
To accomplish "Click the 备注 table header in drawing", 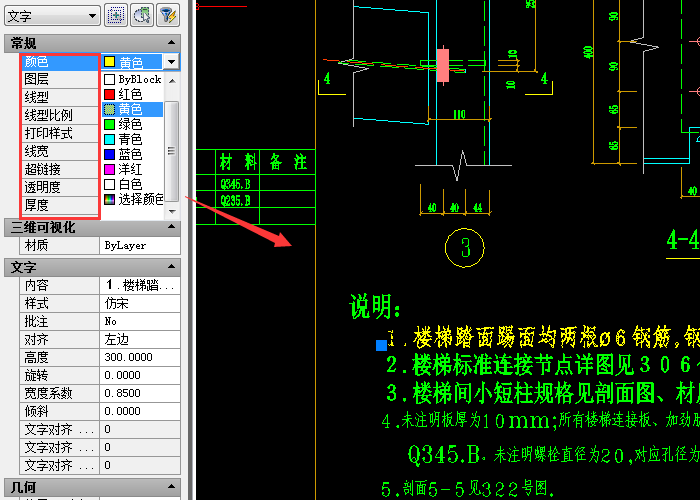I will pyautogui.click(x=288, y=162).
